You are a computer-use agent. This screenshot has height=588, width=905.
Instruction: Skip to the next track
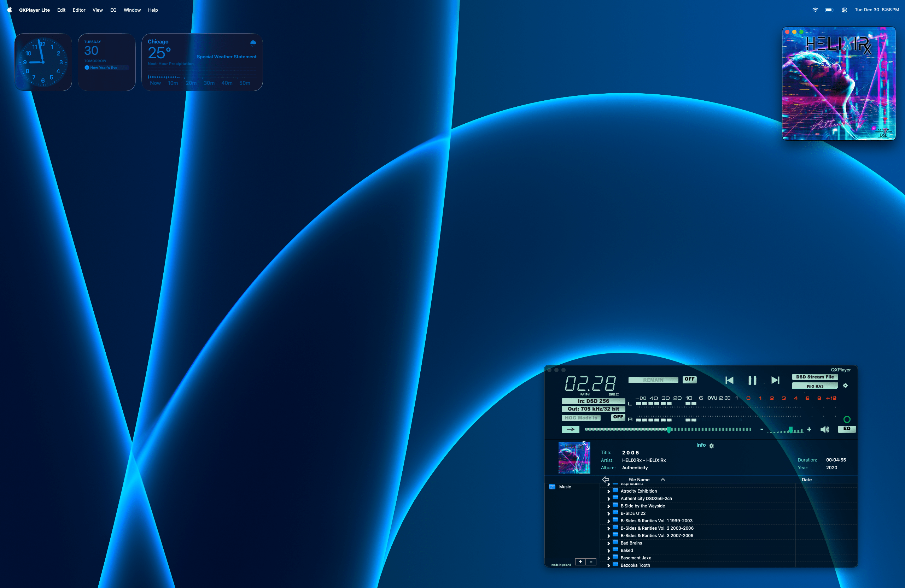[x=775, y=381]
